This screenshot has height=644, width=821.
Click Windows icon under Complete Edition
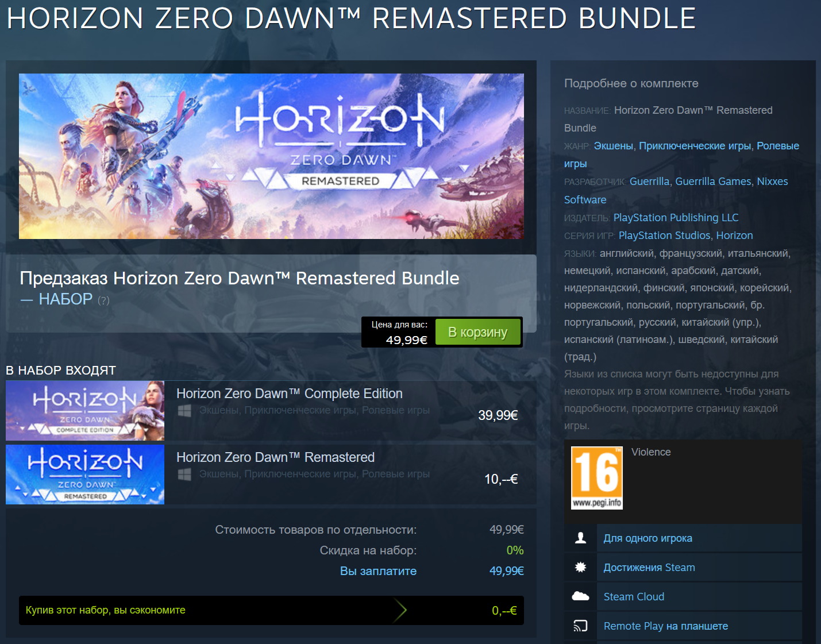click(184, 411)
